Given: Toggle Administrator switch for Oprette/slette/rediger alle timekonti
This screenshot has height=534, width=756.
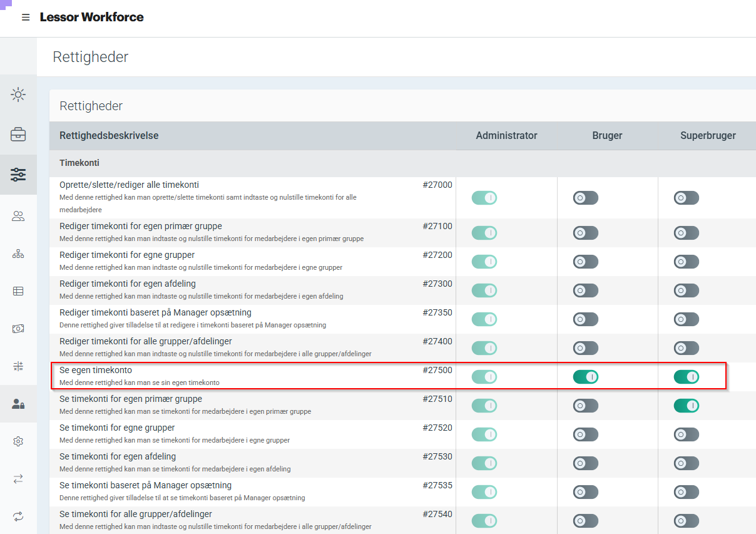Looking at the screenshot, I should [x=484, y=198].
